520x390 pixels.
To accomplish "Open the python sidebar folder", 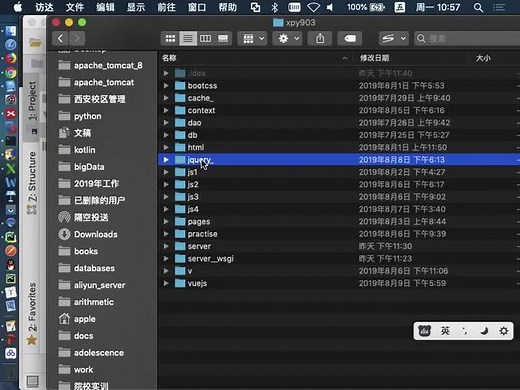I will click(80, 116).
